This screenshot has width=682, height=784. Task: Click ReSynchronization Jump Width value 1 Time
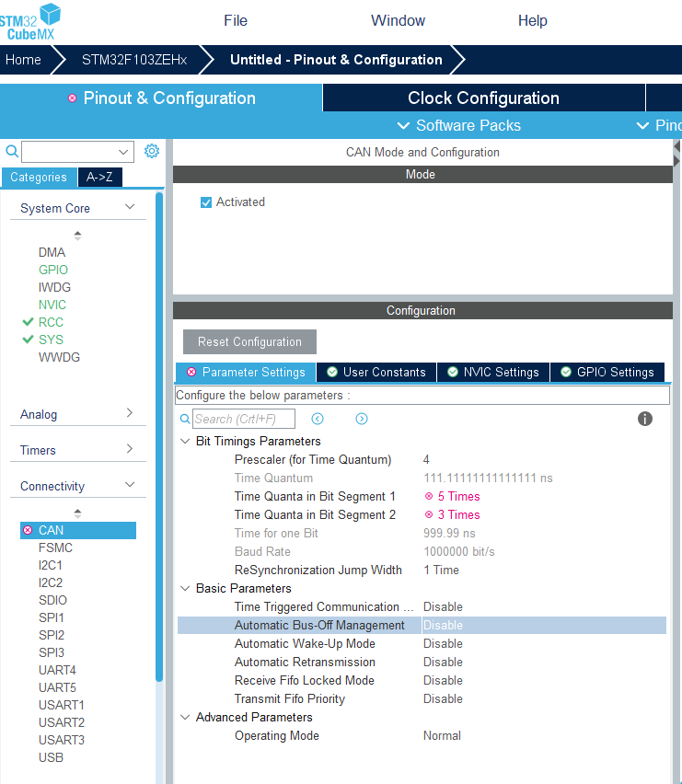tap(441, 570)
